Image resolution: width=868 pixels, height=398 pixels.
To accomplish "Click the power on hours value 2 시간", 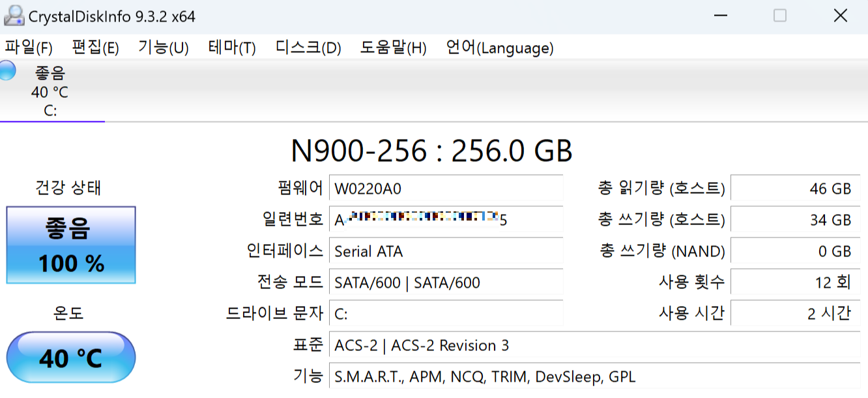I will point(795,314).
